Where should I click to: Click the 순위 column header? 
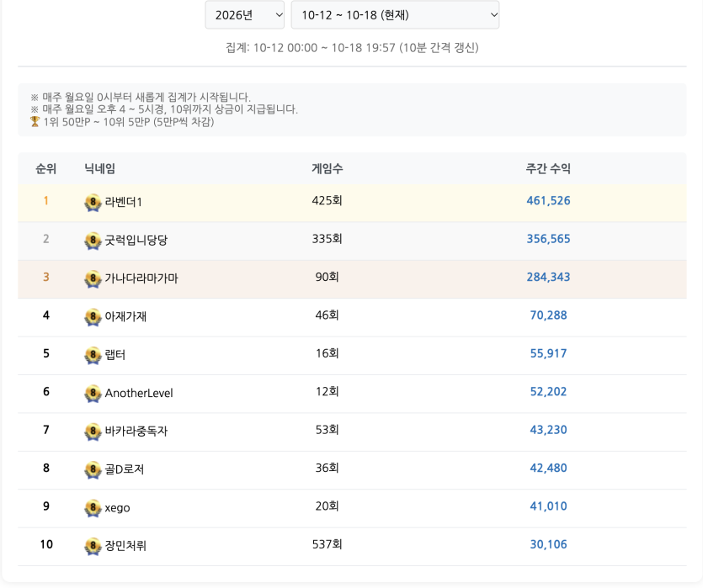(x=45, y=168)
